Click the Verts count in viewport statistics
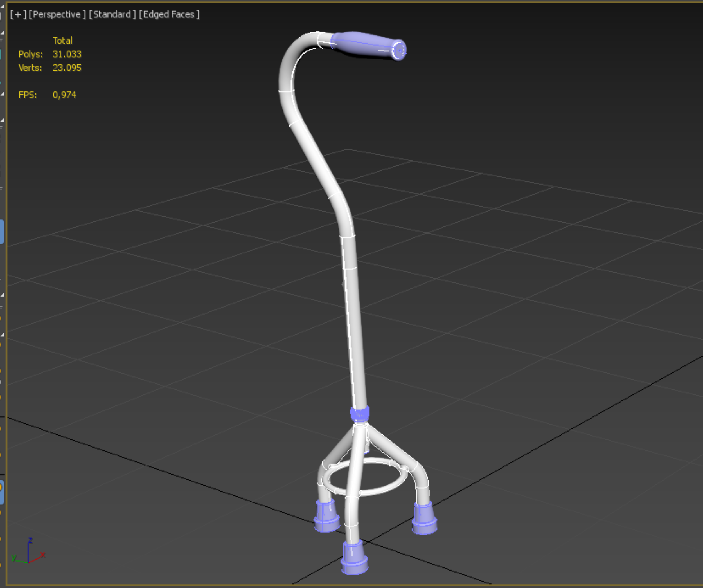Viewport: 703px width, 588px height. [67, 68]
